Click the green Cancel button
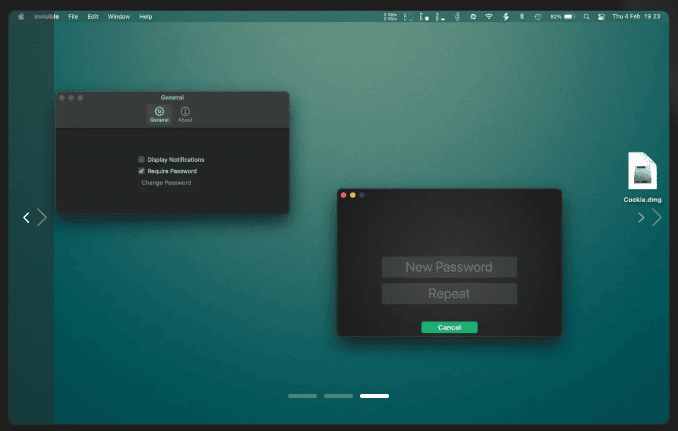The height and width of the screenshot is (431, 678). (x=449, y=327)
